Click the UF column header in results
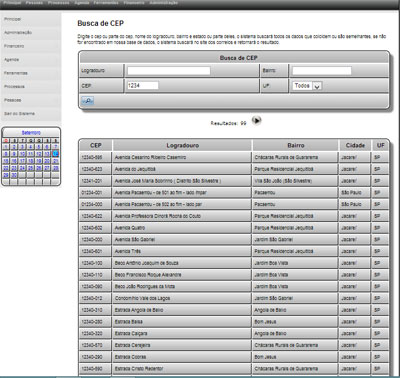Screen dimensions: 400x378 point(380,145)
